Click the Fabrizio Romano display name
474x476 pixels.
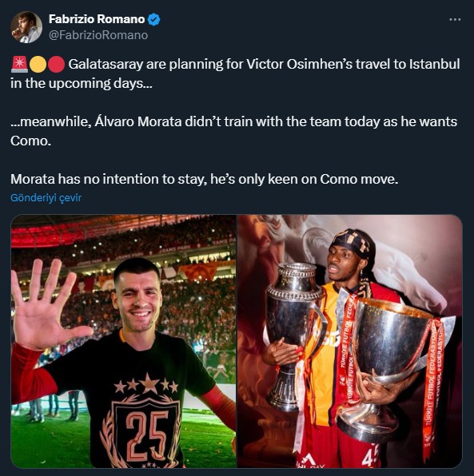[x=97, y=19]
